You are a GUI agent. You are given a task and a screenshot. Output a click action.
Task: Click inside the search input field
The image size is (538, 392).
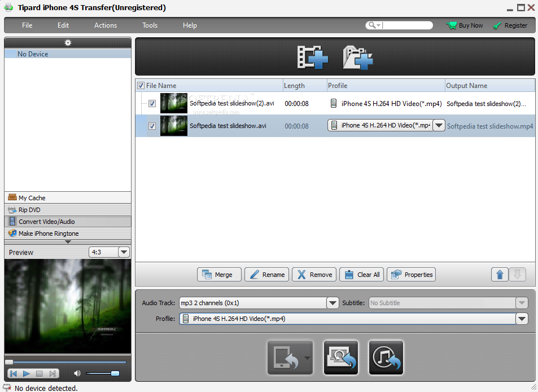pos(407,25)
